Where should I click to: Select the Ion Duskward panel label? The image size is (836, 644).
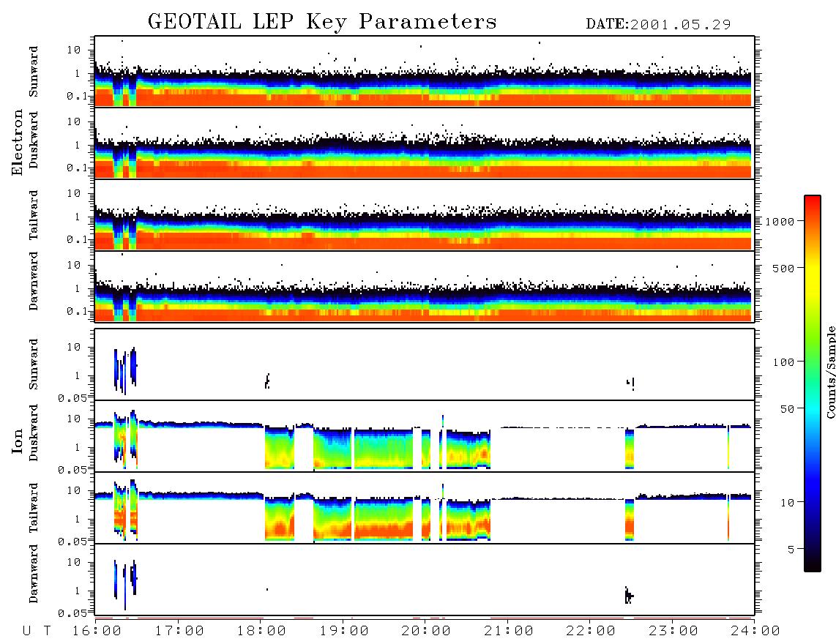click(34, 433)
